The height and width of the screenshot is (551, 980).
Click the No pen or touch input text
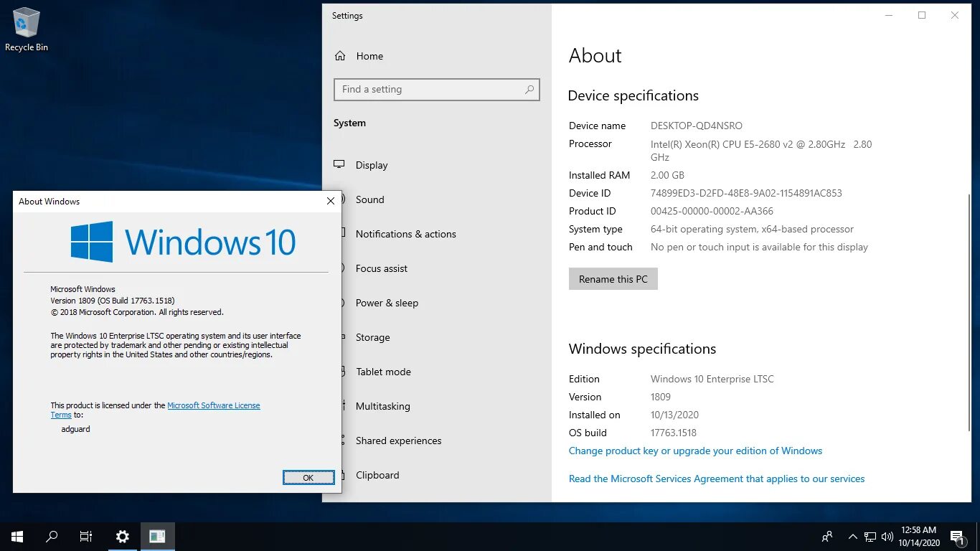[x=759, y=247]
